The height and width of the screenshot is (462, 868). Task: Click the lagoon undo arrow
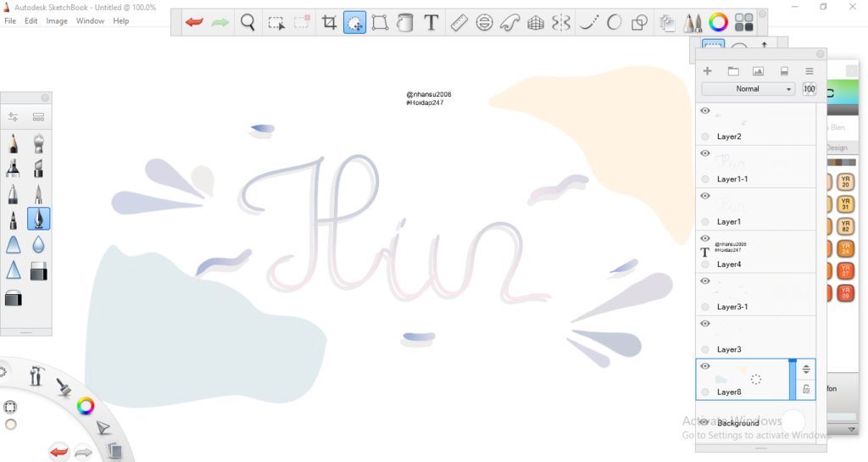pos(58,452)
